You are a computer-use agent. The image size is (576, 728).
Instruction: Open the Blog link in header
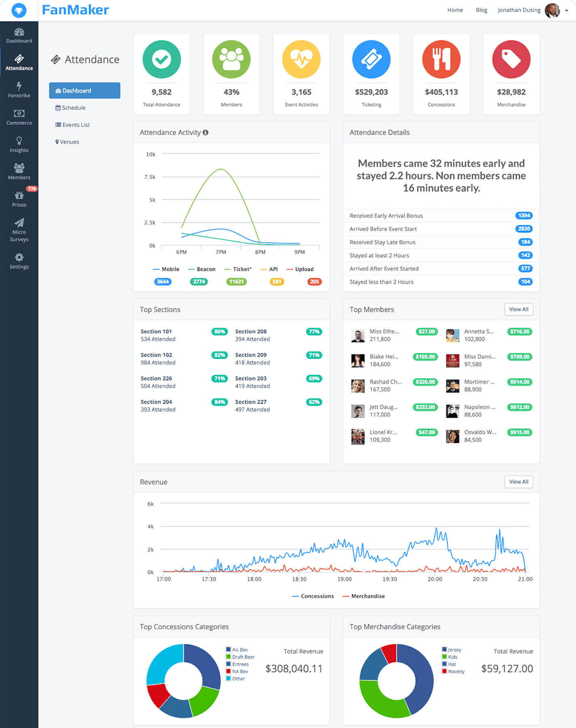click(481, 10)
